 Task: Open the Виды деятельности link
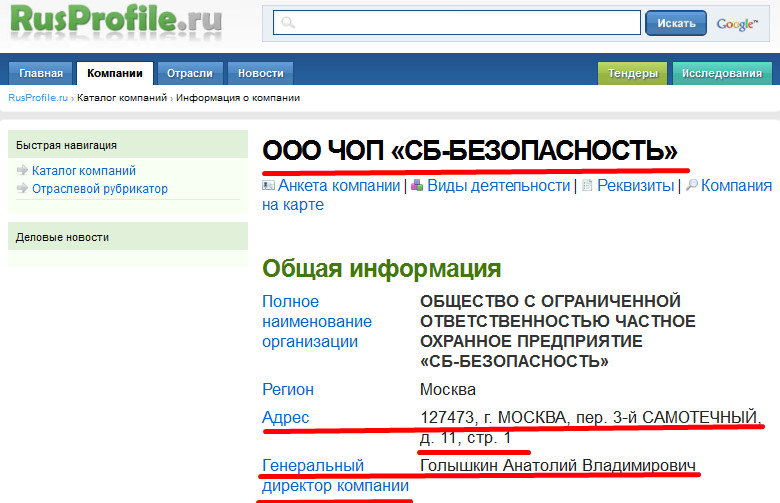point(498,186)
